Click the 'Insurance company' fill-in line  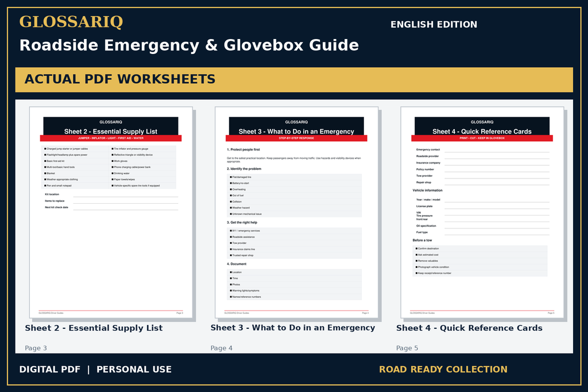[497, 164]
